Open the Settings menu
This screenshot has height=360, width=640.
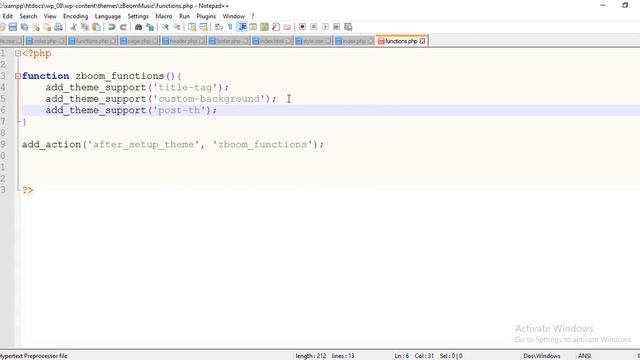coord(138,16)
